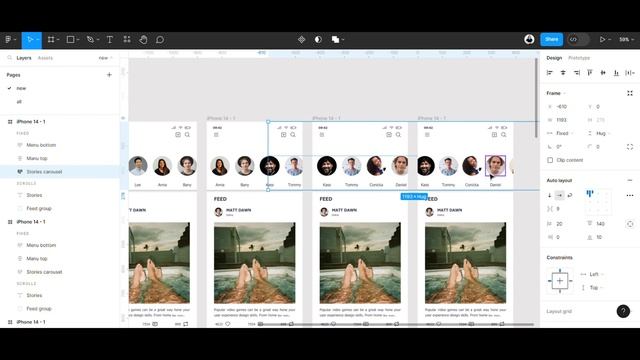Screen dimensions: 640x360
Task: Click the independent corners icon
Action: point(630,147)
